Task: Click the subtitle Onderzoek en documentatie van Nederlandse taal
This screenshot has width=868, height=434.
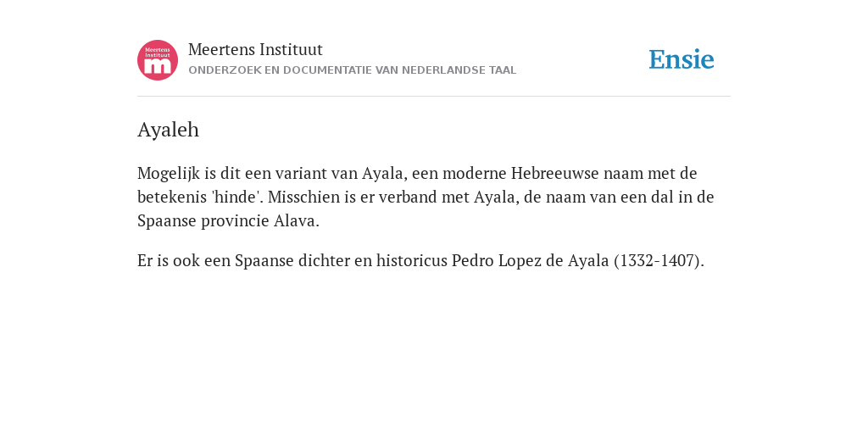Action: [352, 70]
